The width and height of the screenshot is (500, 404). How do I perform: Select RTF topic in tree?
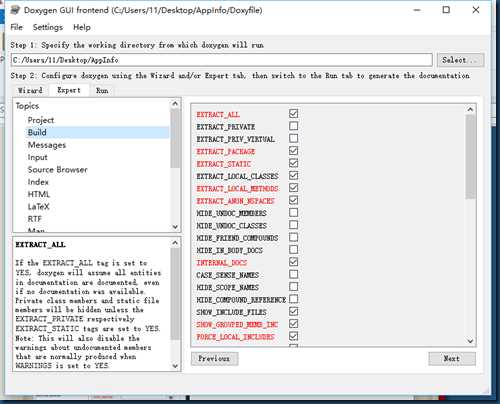(35, 219)
